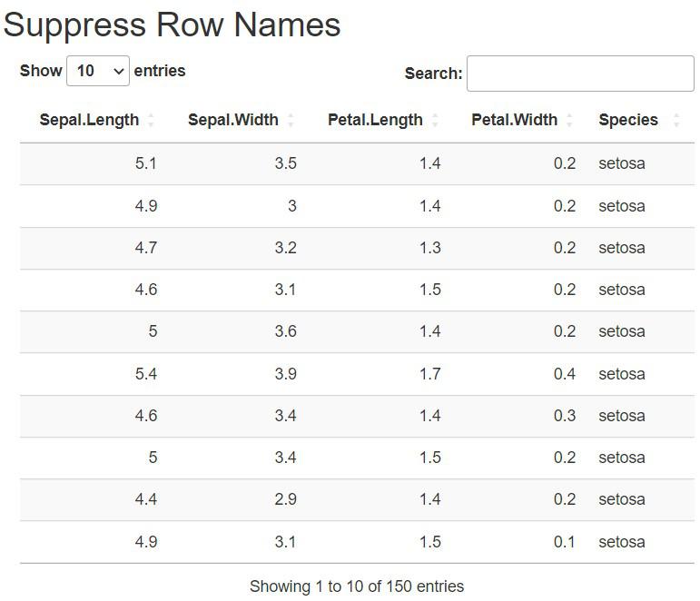Click the Sepal.Width sort arrows icon
The height and width of the screenshot is (601, 700).
291,120
